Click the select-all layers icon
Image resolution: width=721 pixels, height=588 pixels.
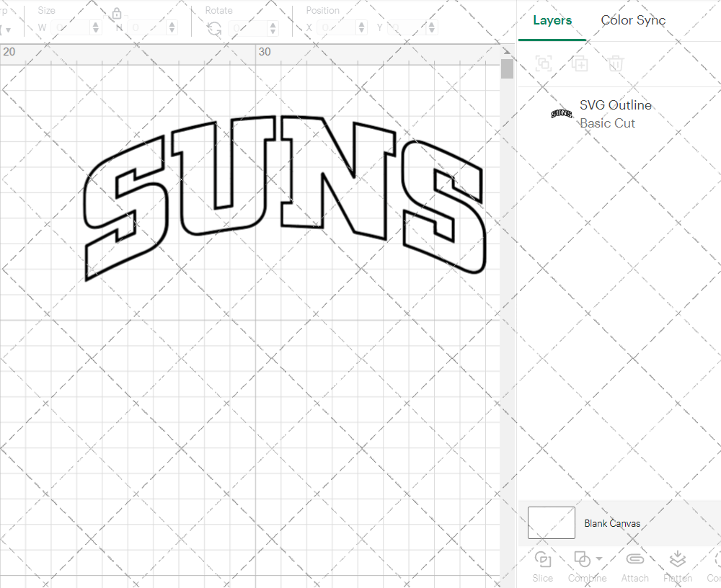click(x=543, y=63)
